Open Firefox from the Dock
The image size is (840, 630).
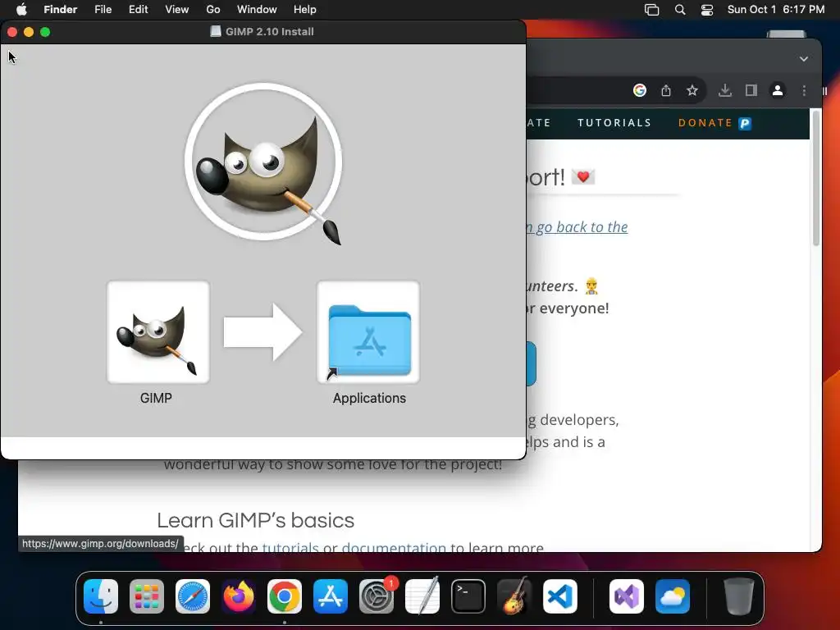pyautogui.click(x=239, y=596)
